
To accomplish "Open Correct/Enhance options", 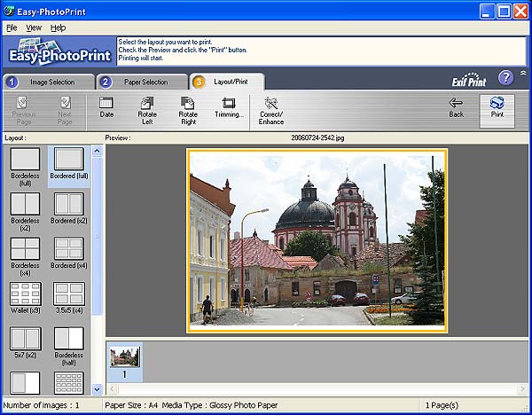I will click(271, 109).
